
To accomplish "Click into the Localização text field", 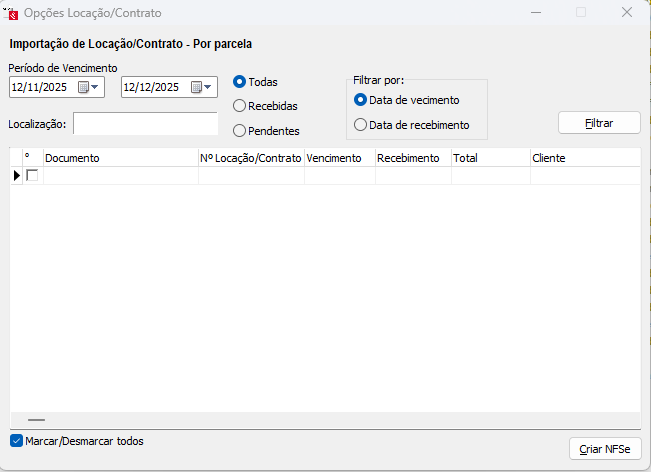I will pos(145,124).
